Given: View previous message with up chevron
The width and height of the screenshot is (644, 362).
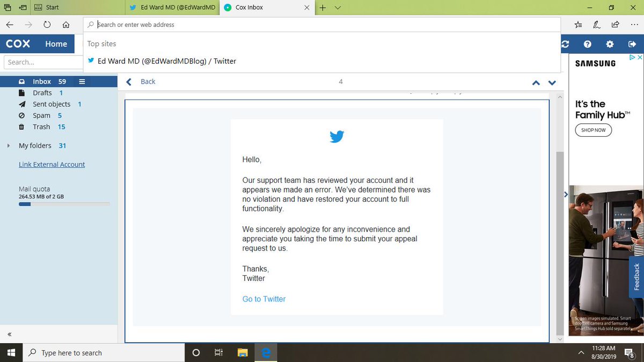Looking at the screenshot, I should (x=536, y=83).
